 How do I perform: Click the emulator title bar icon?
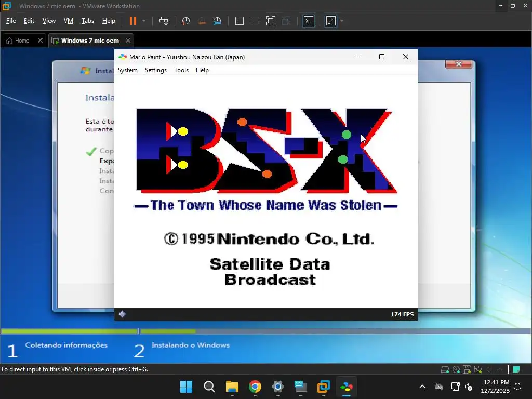123,57
